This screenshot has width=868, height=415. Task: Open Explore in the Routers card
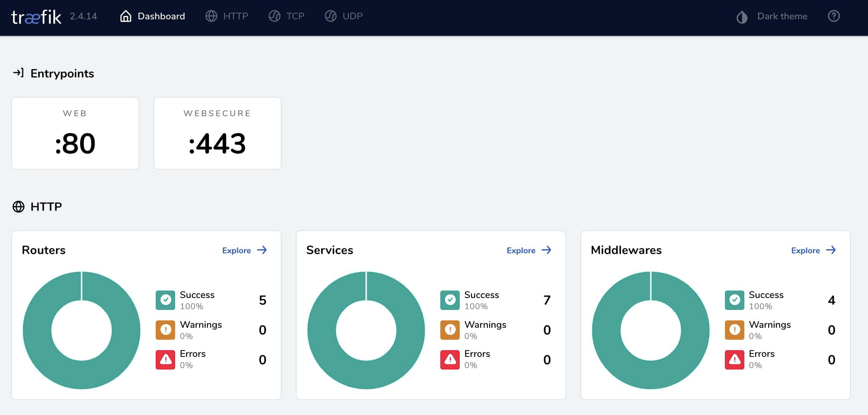click(236, 250)
